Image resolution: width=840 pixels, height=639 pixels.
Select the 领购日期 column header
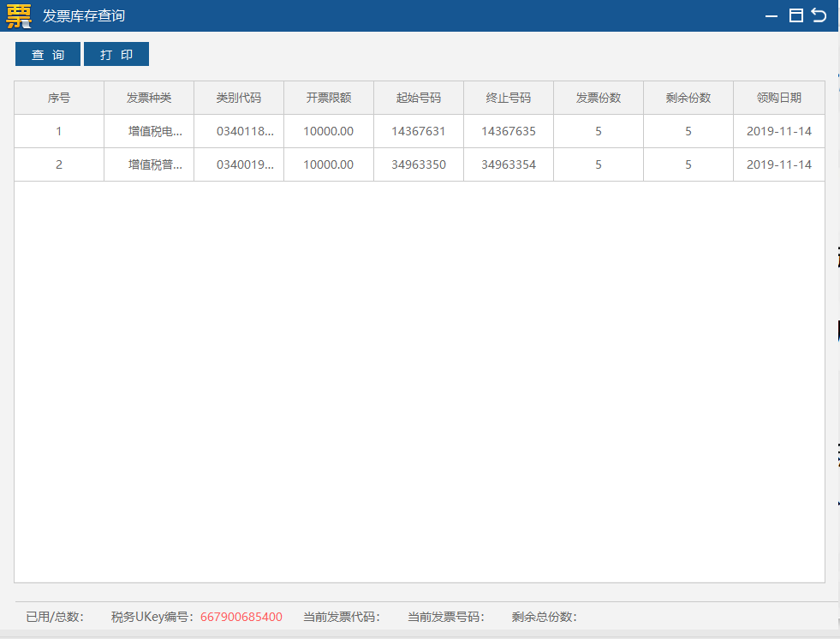coord(779,98)
